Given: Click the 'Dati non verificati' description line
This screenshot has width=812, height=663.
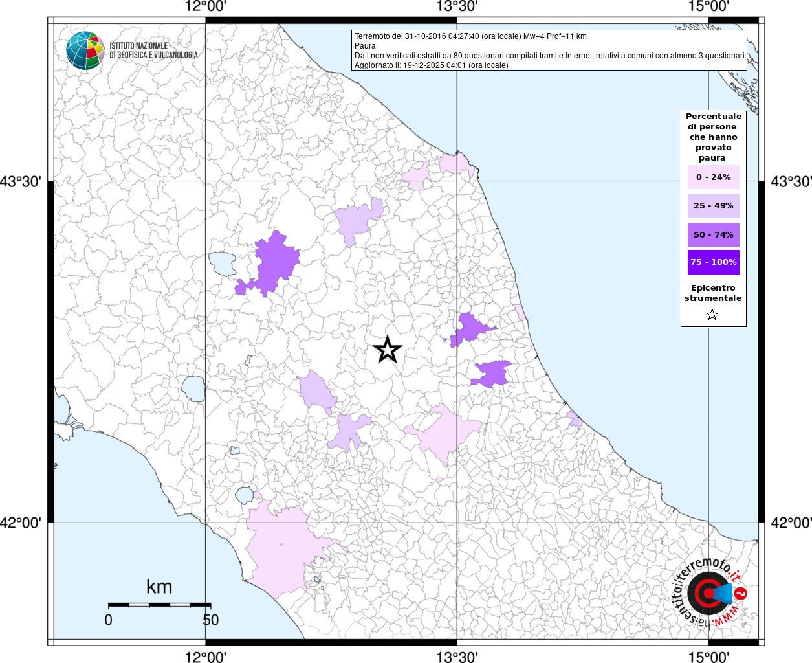Looking at the screenshot, I should pos(550,56).
